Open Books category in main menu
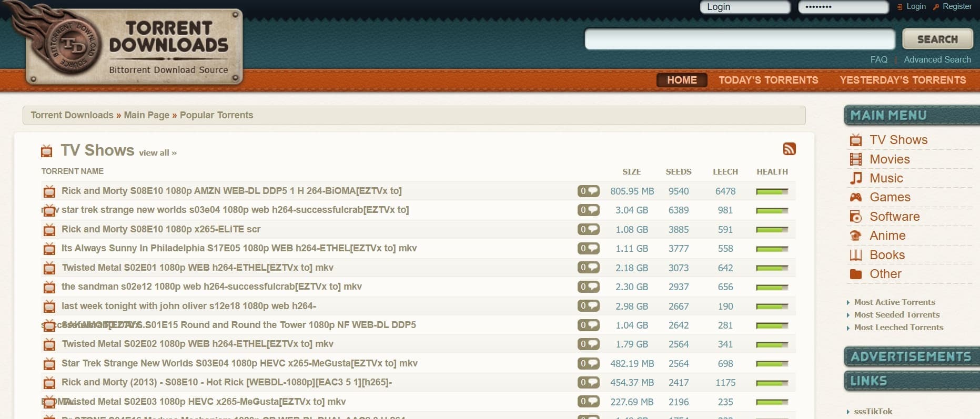 click(887, 255)
